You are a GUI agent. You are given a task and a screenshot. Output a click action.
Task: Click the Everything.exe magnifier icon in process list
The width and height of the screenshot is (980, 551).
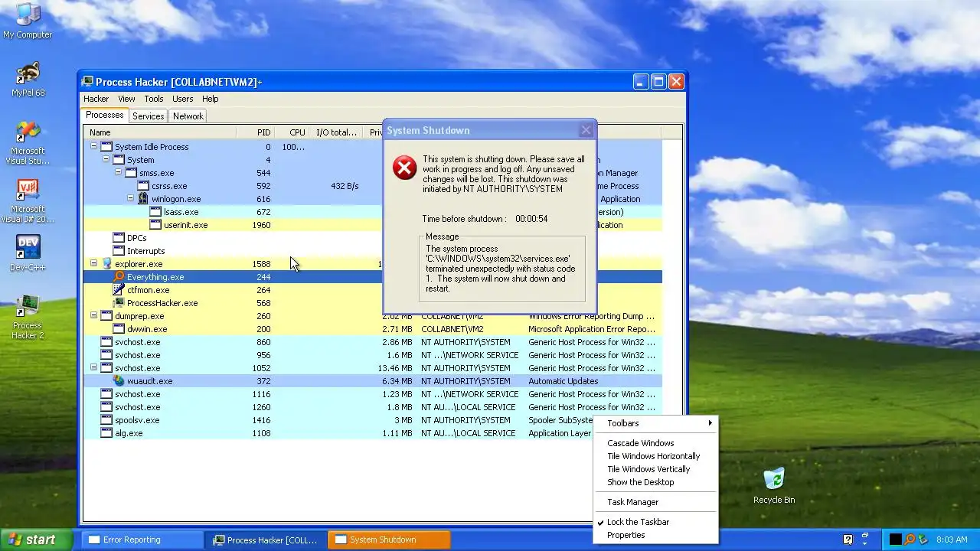coord(119,277)
